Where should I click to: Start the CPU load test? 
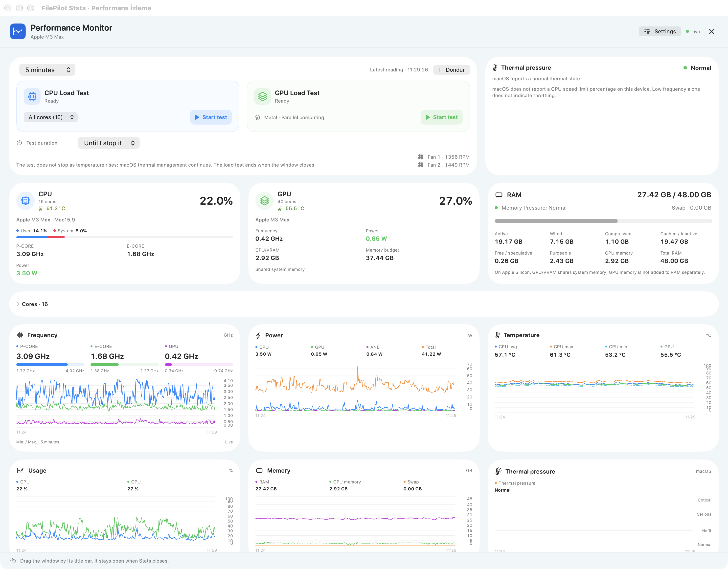[x=211, y=117]
